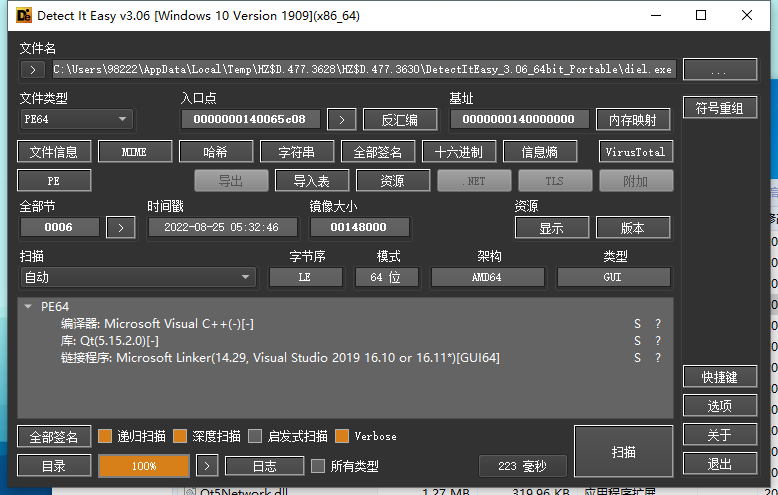Click the MIME button

click(x=135, y=152)
